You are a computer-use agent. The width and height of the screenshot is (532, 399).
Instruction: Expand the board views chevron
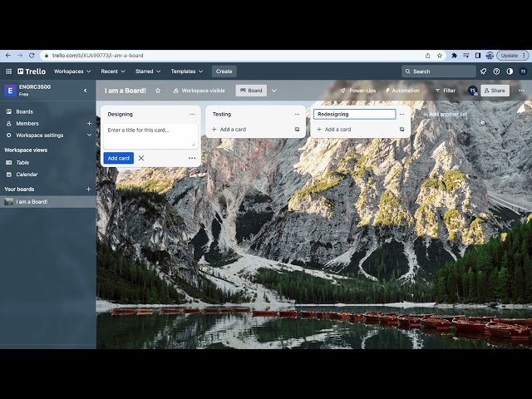point(274,91)
